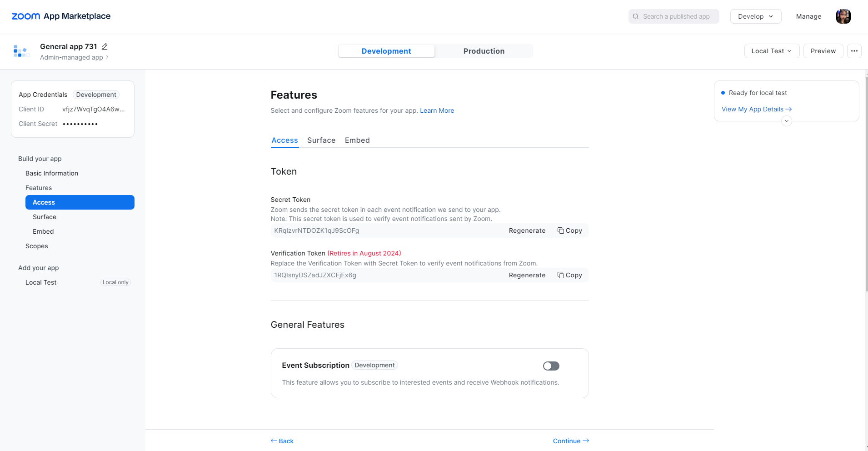Click the Verification Token value 1RQIsnyDSZadJZXCEjEx6g
Image resolution: width=868 pixels, height=451 pixels.
coord(315,275)
